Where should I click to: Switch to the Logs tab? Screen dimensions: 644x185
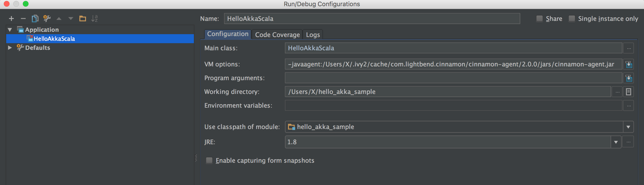point(313,34)
